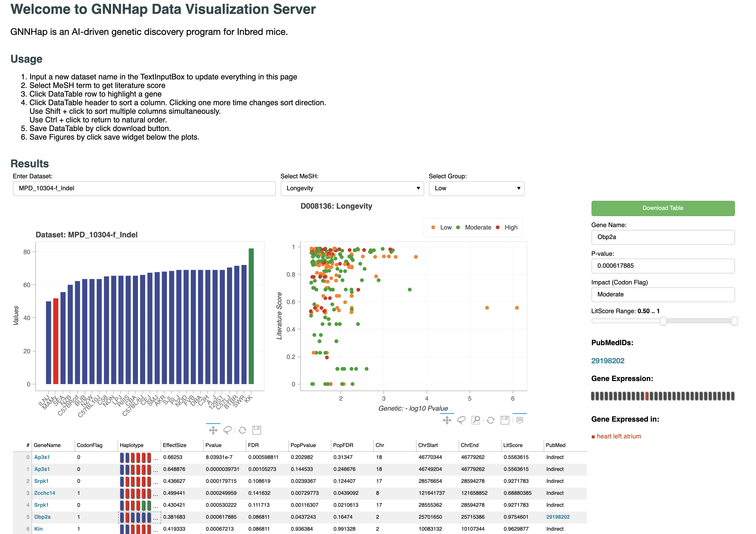
Task: Click Reset icon under scatter plot
Action: click(x=490, y=420)
